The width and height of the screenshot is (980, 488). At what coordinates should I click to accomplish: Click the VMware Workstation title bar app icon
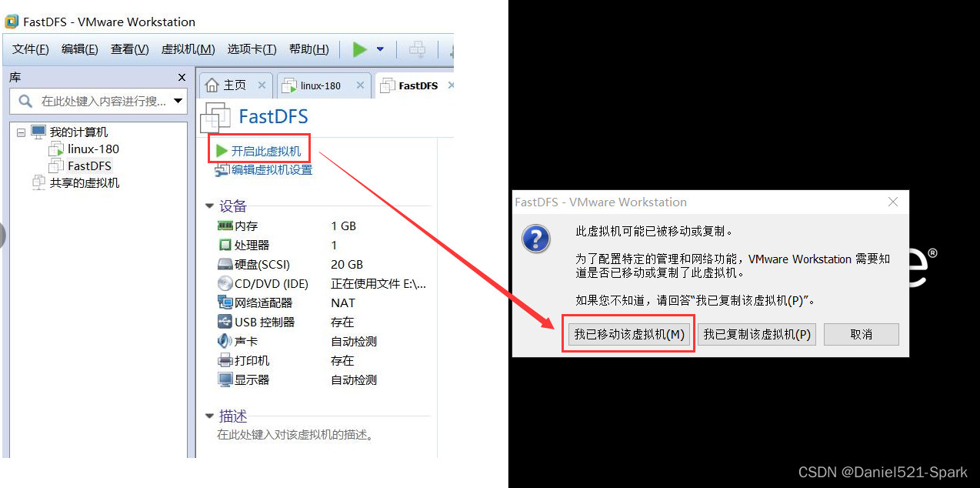tap(12, 22)
